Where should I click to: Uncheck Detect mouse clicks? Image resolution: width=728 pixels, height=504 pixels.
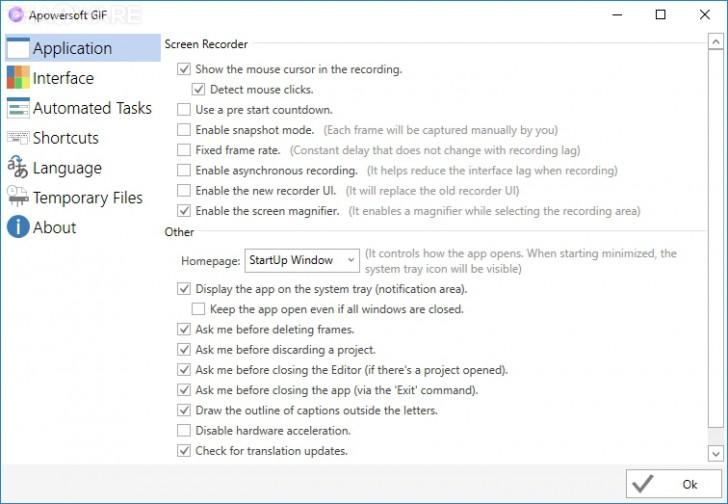pyautogui.click(x=199, y=89)
